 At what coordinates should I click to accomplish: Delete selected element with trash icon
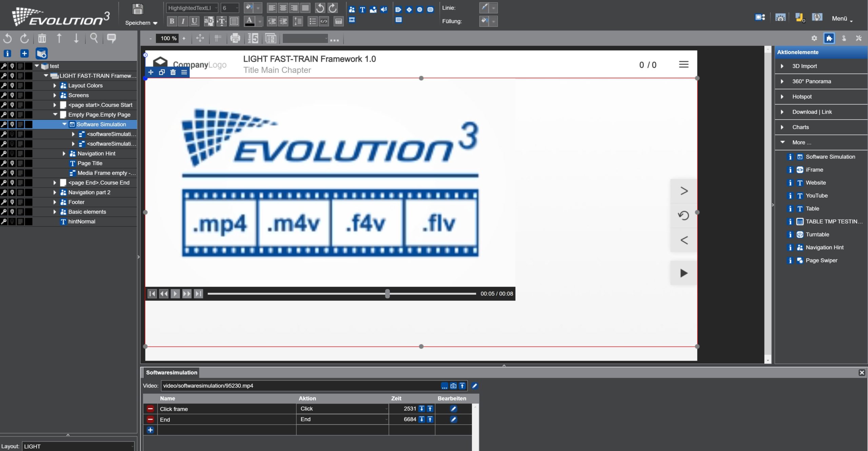[x=42, y=38]
